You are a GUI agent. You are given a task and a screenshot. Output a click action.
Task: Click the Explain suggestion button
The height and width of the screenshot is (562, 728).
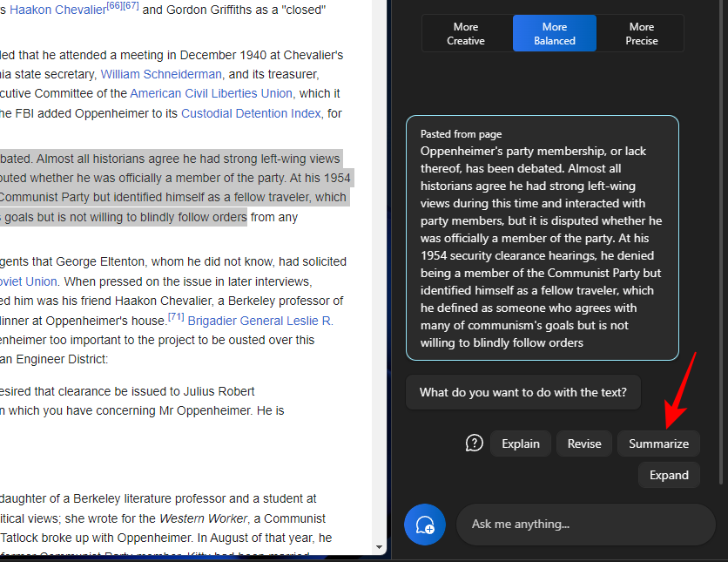coord(521,444)
